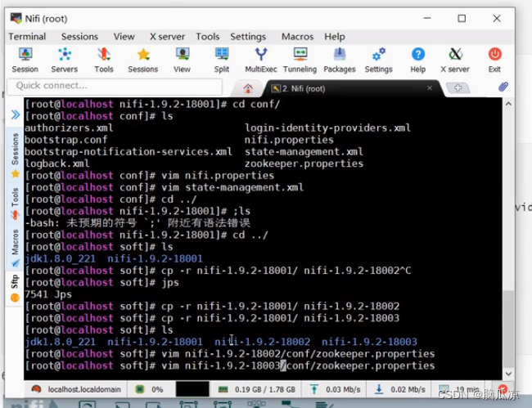The width and height of the screenshot is (532, 408).
Task: Open a new tab with plus button
Action: [x=458, y=88]
